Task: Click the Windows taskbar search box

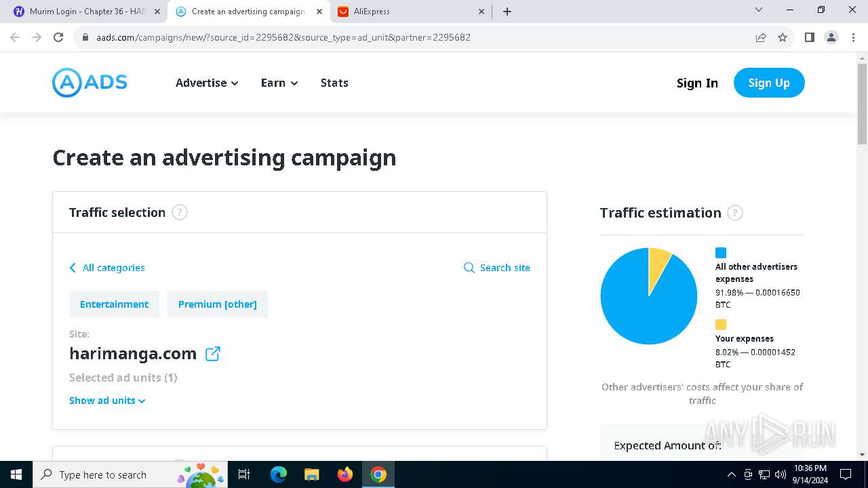Action: pyautogui.click(x=102, y=474)
